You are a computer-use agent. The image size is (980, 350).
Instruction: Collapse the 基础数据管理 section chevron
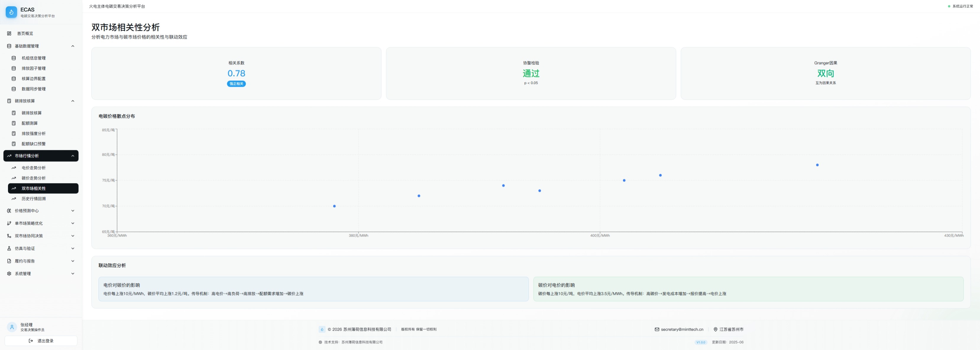click(x=73, y=46)
